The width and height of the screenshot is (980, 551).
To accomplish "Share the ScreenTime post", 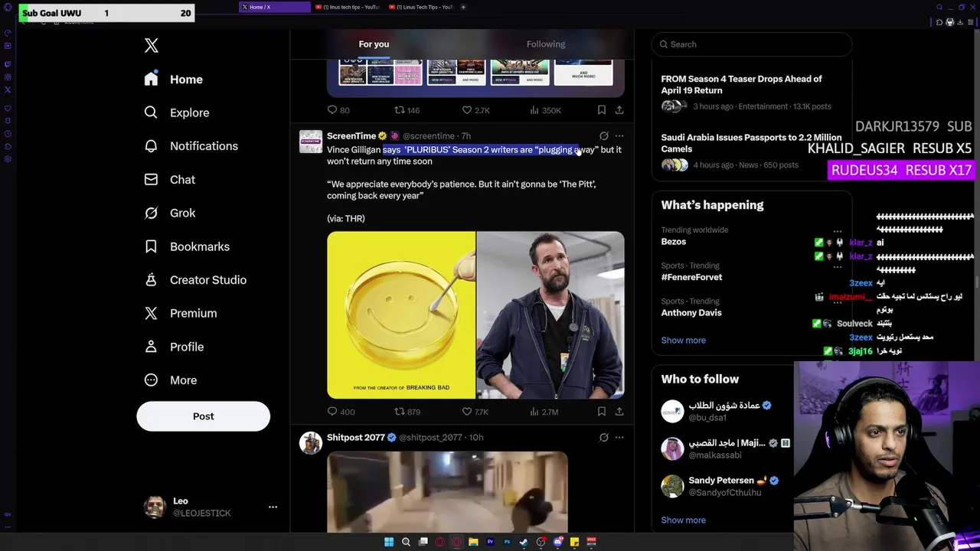I will pyautogui.click(x=619, y=412).
